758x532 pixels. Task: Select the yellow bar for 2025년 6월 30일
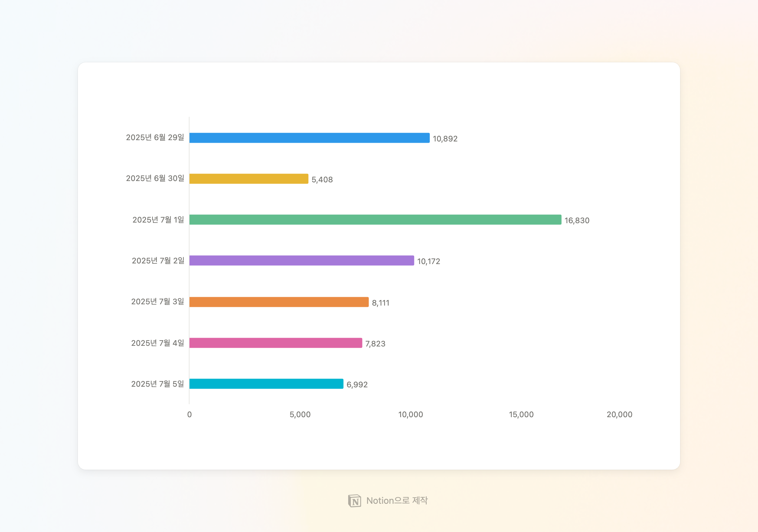249,179
